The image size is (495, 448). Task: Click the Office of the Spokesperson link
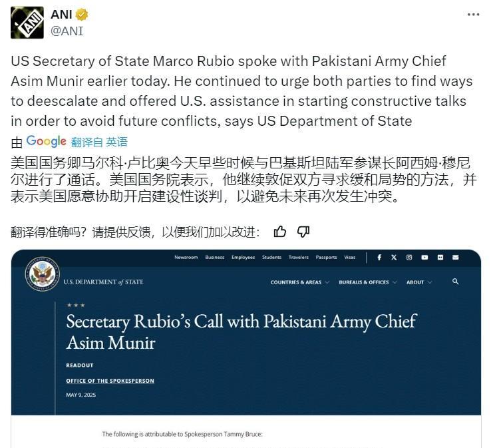click(110, 381)
